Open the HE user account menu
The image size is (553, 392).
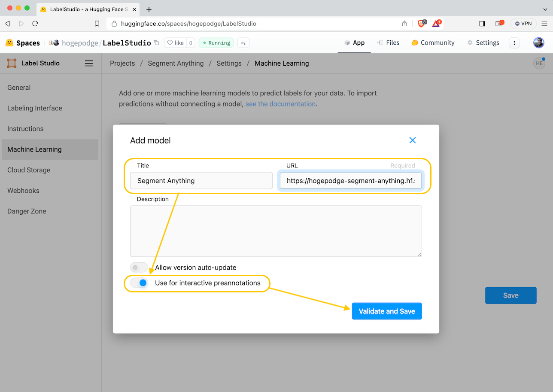[539, 64]
